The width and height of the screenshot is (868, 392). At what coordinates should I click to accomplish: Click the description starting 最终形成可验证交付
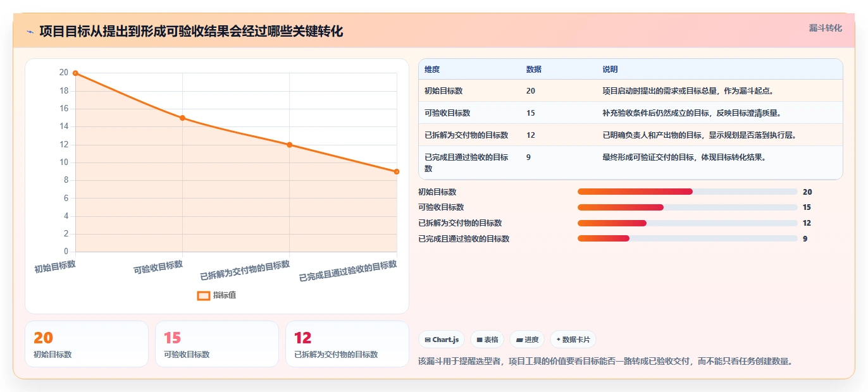tap(685, 157)
